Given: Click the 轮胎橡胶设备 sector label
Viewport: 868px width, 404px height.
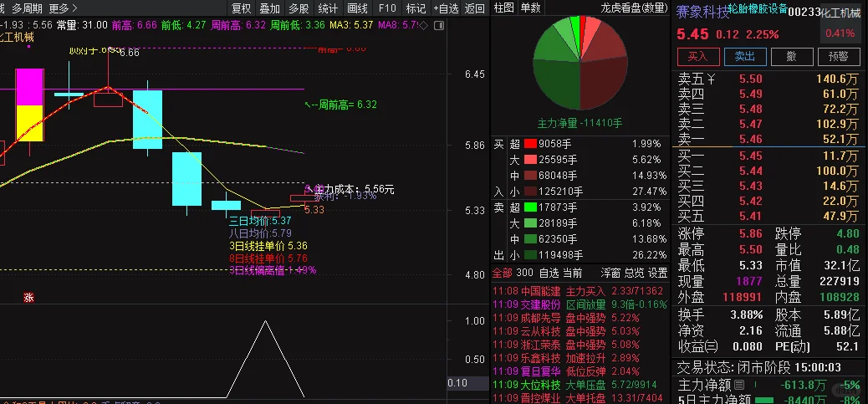Looking at the screenshot, I should (x=758, y=9).
